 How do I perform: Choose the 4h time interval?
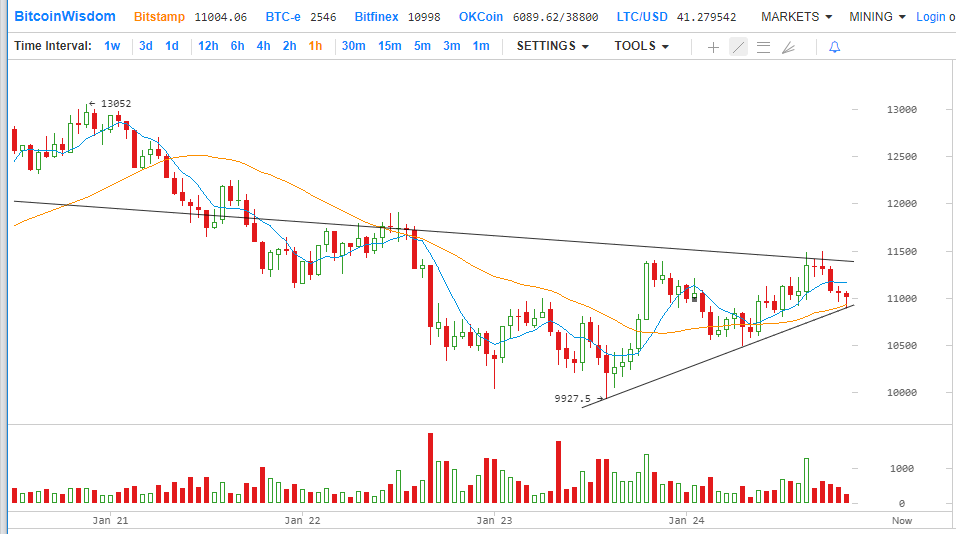coord(263,46)
